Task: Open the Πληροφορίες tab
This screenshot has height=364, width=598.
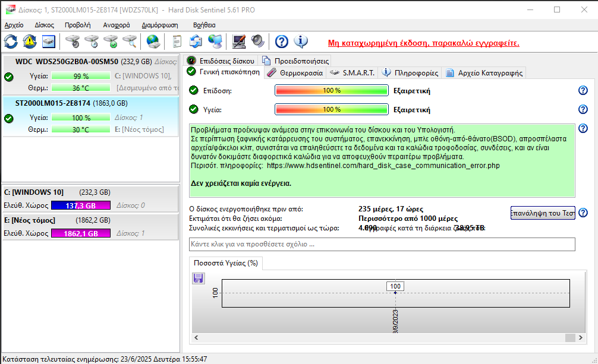Action: pyautogui.click(x=410, y=73)
